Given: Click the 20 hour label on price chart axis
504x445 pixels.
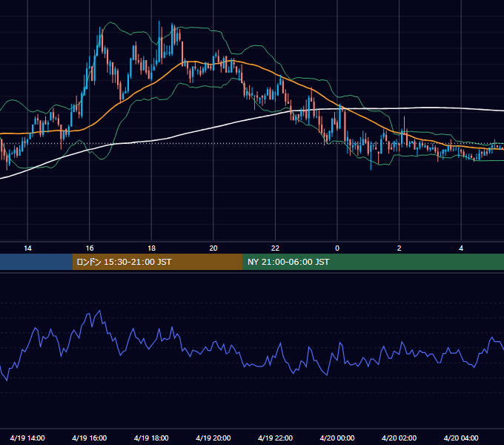Looking at the screenshot, I should (213, 248).
